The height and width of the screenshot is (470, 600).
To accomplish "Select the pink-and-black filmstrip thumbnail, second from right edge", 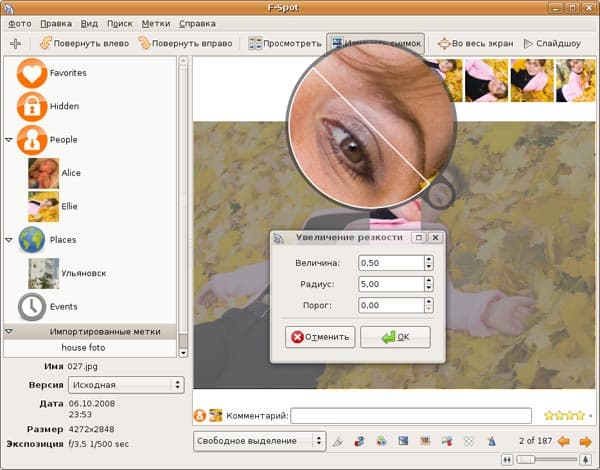I will pos(532,80).
